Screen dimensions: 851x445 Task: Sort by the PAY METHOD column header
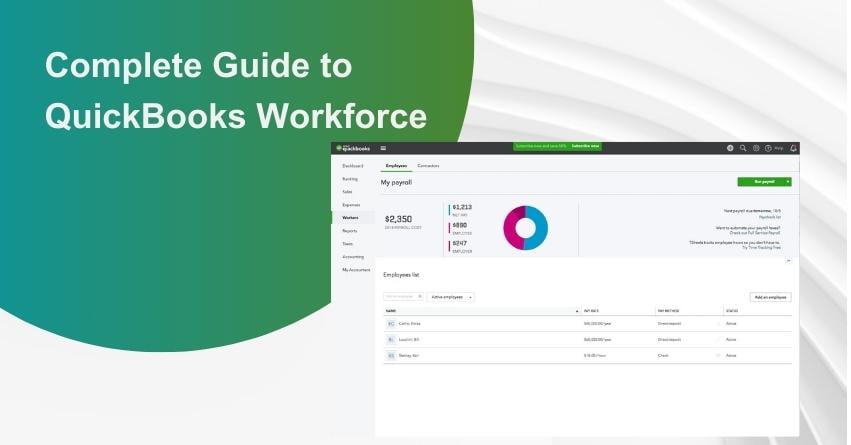[668, 311]
